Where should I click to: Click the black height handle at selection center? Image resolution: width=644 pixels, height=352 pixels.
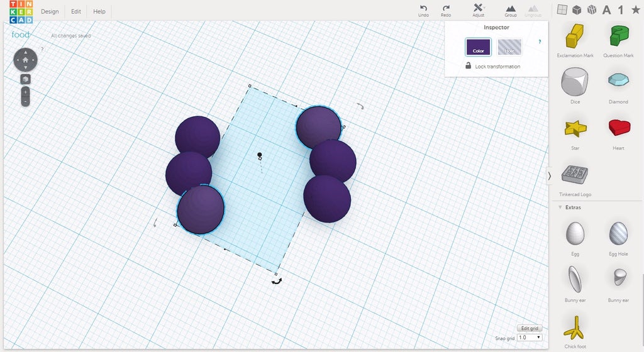click(x=259, y=155)
